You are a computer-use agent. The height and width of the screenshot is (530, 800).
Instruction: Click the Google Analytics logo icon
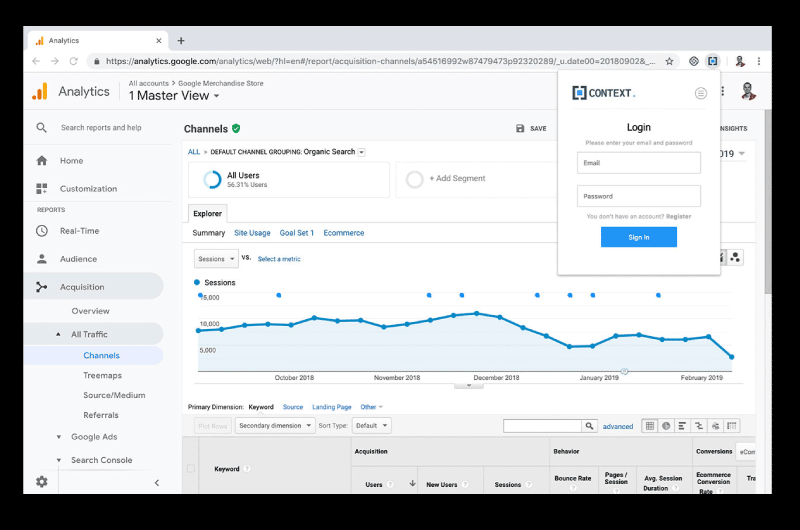(x=40, y=91)
